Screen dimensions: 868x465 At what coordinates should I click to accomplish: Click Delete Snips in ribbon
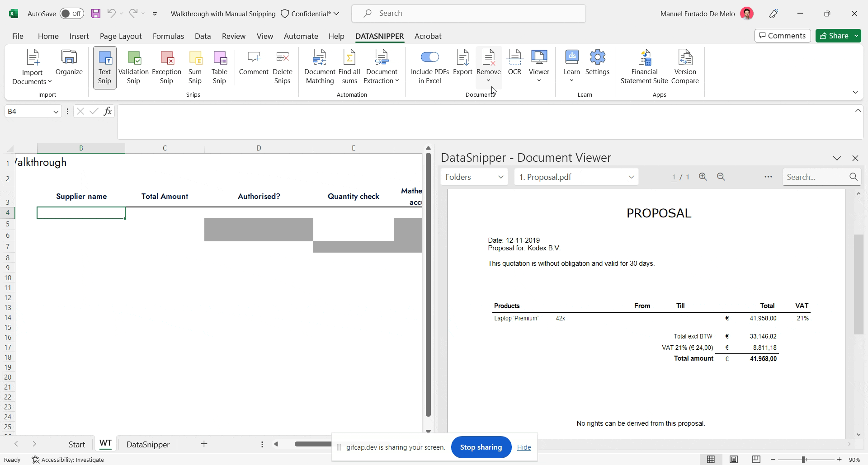coord(282,67)
